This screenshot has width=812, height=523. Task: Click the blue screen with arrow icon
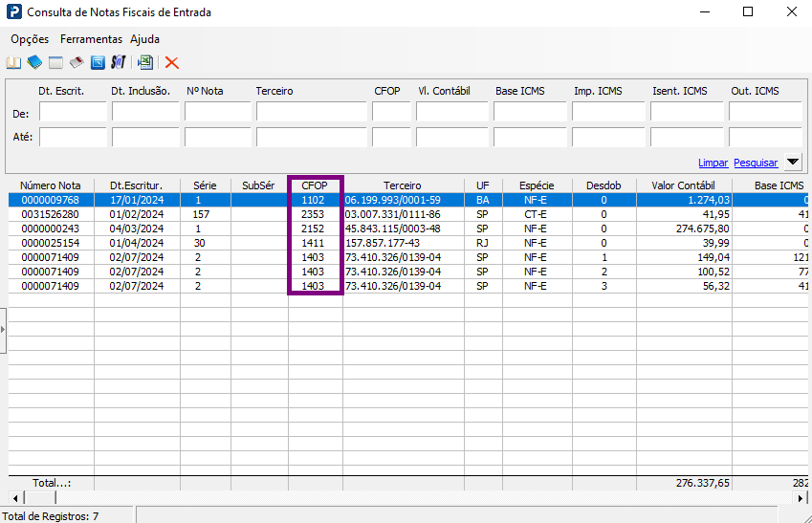(98, 63)
